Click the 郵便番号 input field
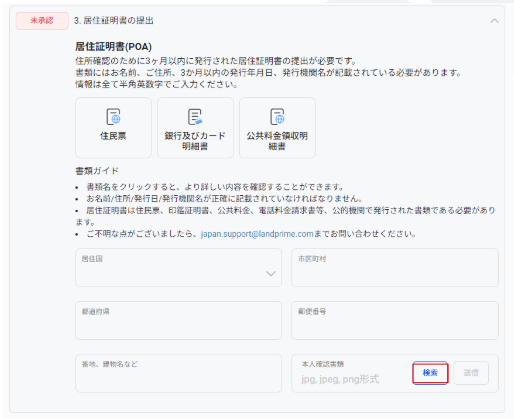This screenshot has height=419, width=514. tap(395, 321)
